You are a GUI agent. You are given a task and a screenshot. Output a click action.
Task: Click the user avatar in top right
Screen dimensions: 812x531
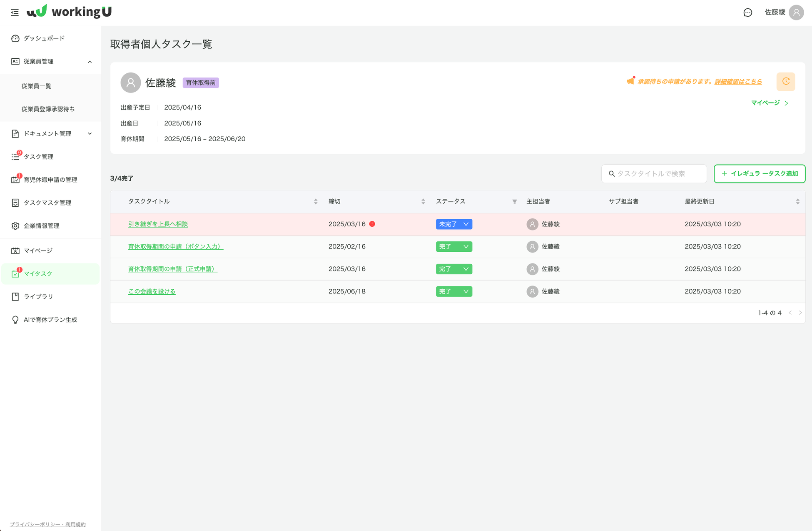coord(796,13)
